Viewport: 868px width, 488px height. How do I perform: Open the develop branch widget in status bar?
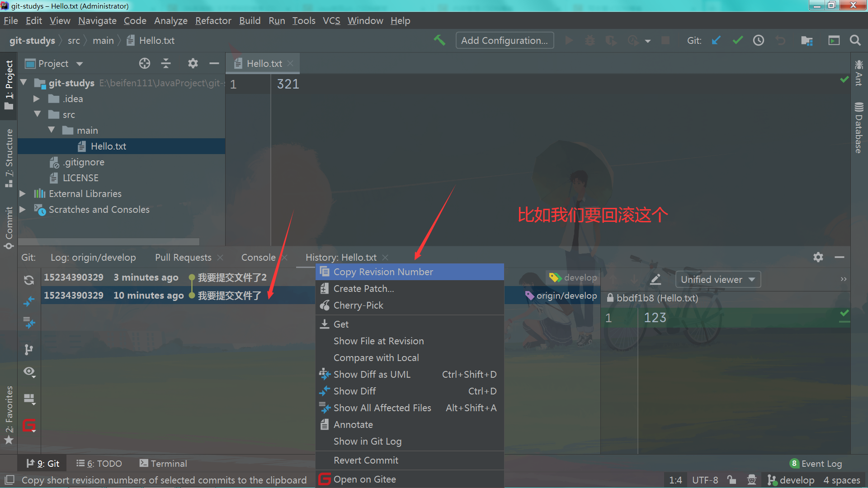[x=791, y=480]
